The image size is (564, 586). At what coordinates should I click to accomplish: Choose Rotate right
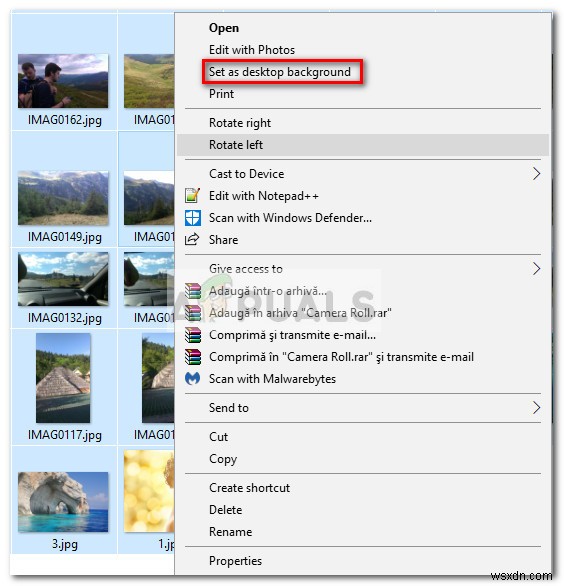[x=240, y=123]
